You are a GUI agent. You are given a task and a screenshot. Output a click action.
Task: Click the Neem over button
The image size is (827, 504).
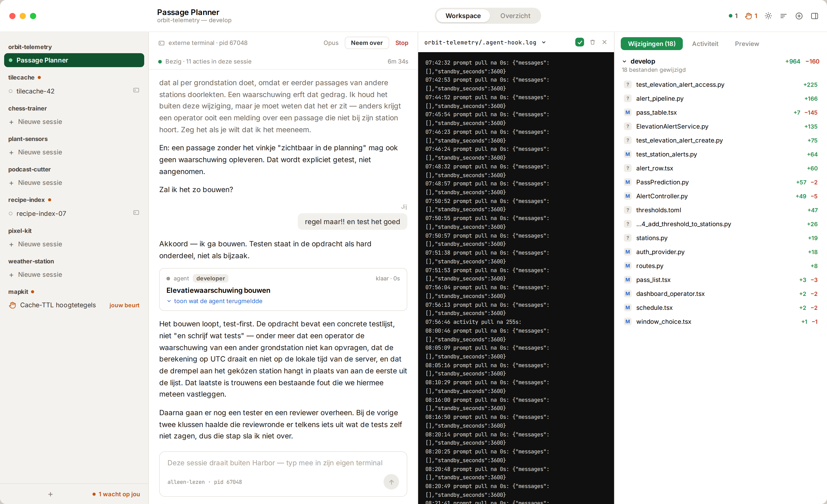tap(366, 43)
